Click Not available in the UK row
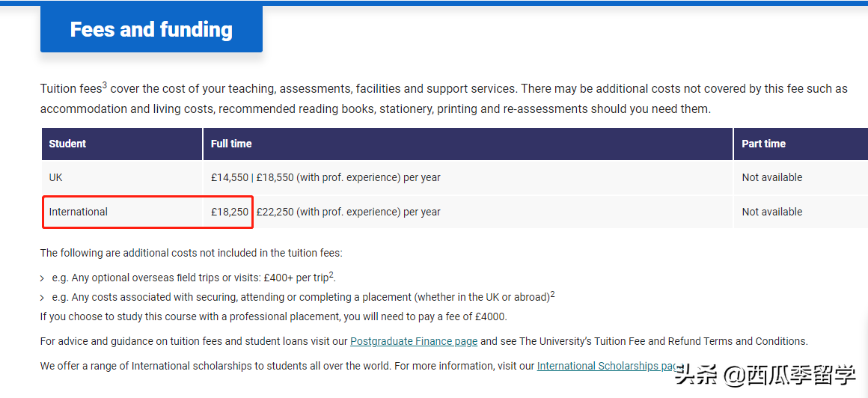This screenshot has width=868, height=398. pyautogui.click(x=771, y=177)
